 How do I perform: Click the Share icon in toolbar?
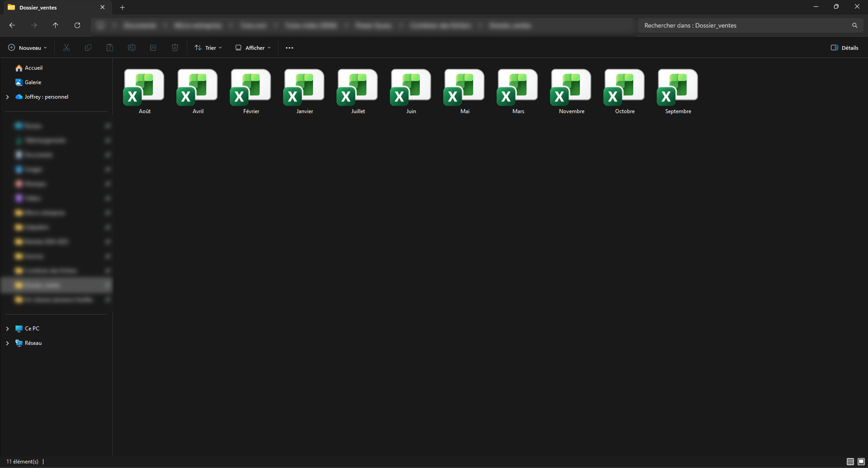153,48
